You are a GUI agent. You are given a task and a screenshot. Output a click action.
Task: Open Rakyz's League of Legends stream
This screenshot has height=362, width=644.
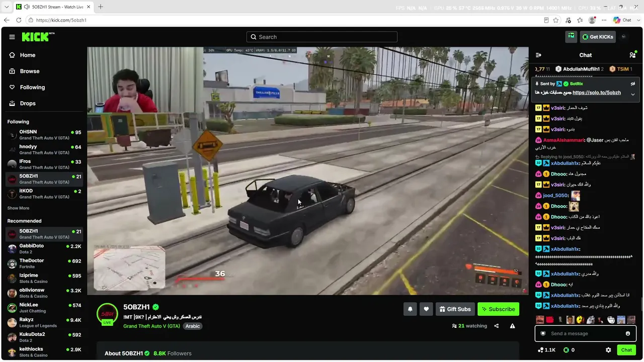click(43, 322)
